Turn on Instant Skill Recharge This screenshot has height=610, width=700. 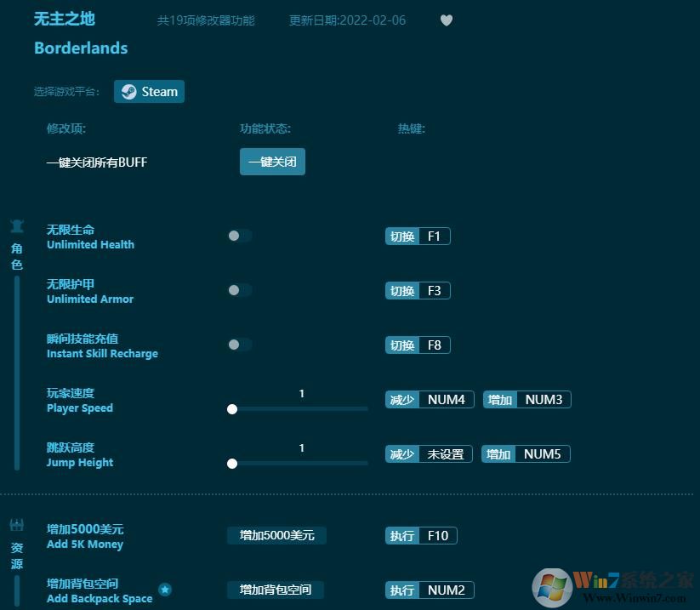point(239,345)
